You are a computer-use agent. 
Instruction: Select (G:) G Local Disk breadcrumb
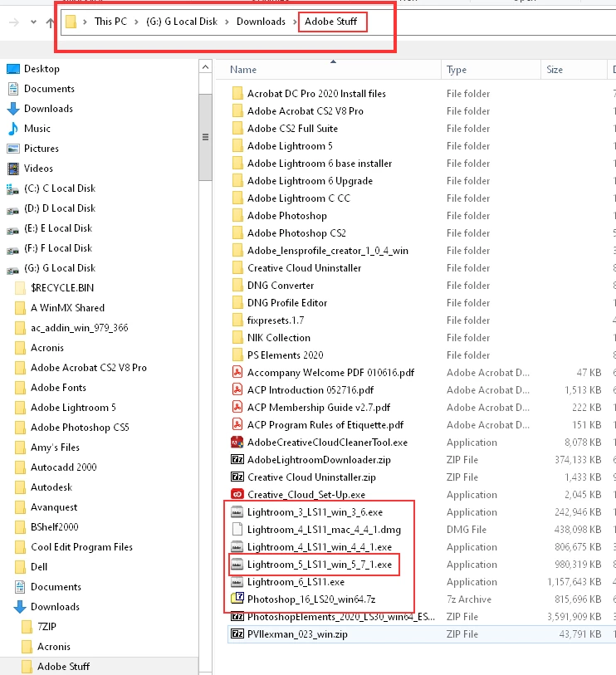(x=182, y=22)
